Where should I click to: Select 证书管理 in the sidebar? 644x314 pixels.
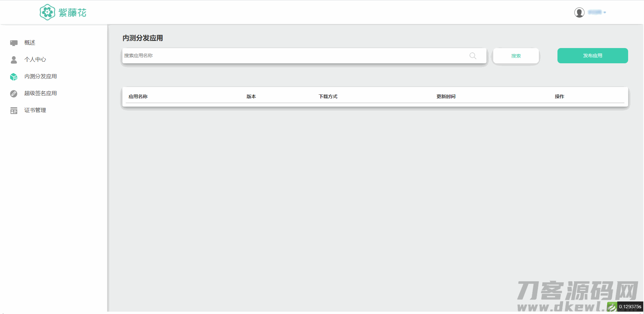(35, 110)
